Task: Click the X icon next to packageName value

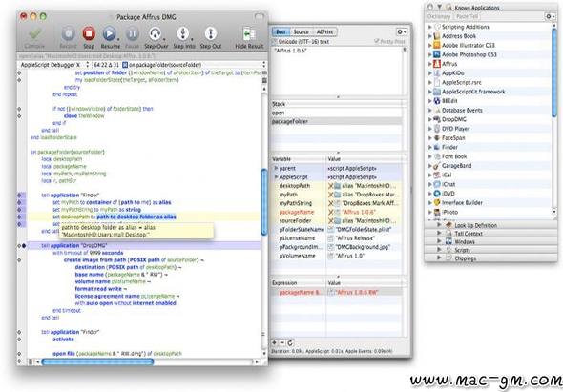Action: pos(331,212)
